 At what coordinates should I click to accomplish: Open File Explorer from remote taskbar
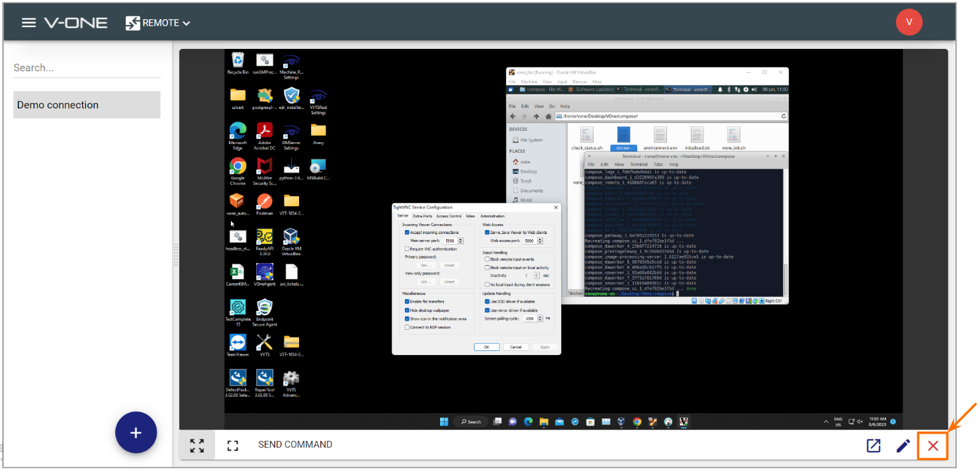point(543,421)
